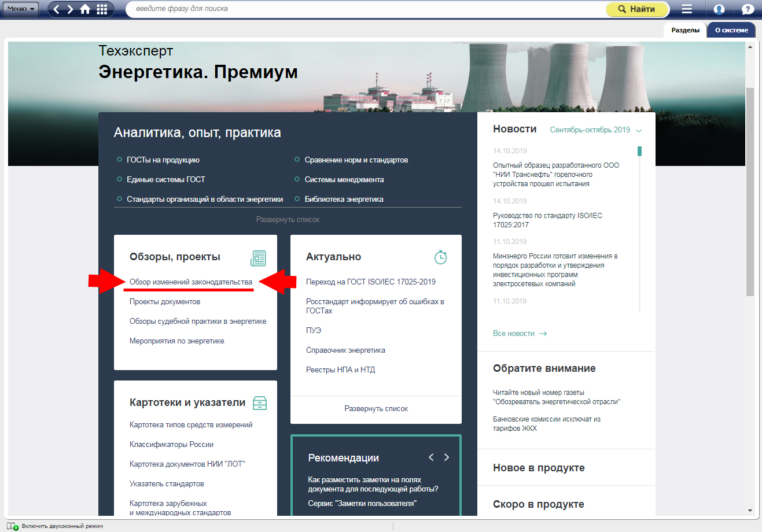
Task: Expand the Актуально list
Action: (376, 409)
